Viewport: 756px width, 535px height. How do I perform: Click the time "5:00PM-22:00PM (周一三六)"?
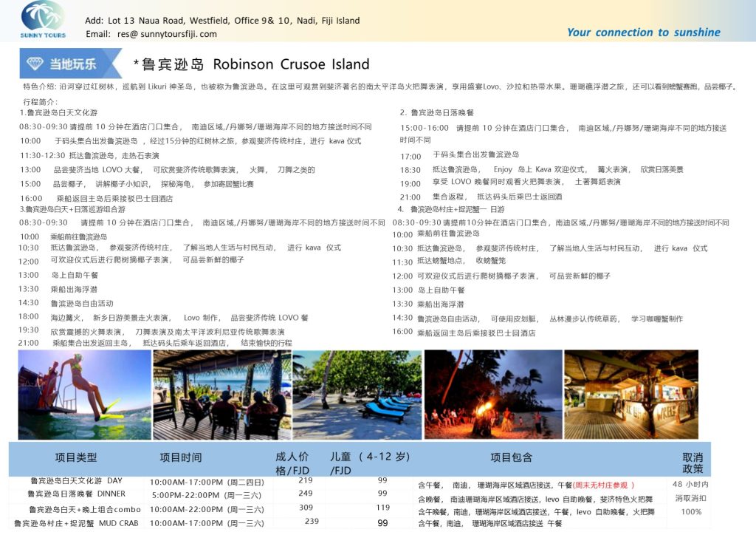(207, 495)
